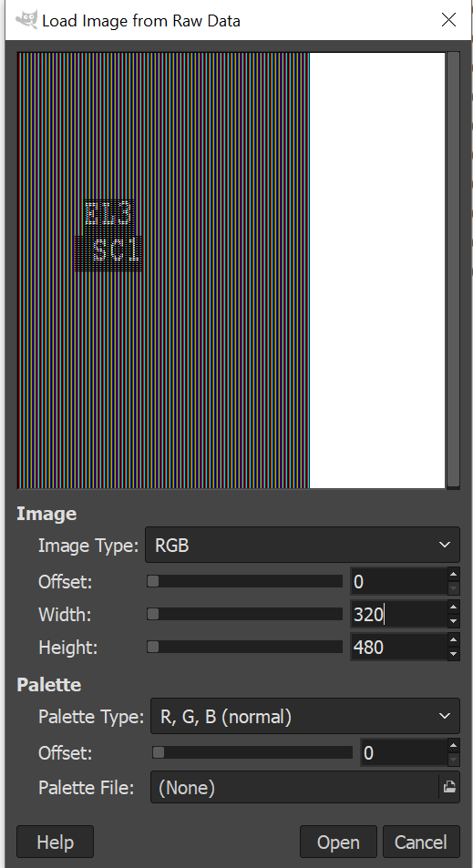Click the Palette File (None) chooser
The height and width of the screenshot is (868, 473).
294,787
